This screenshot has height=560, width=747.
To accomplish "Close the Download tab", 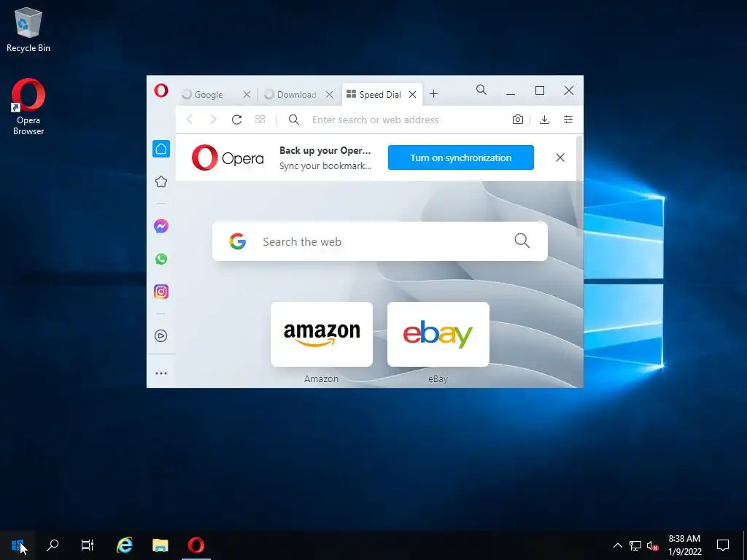I will coord(329,94).
